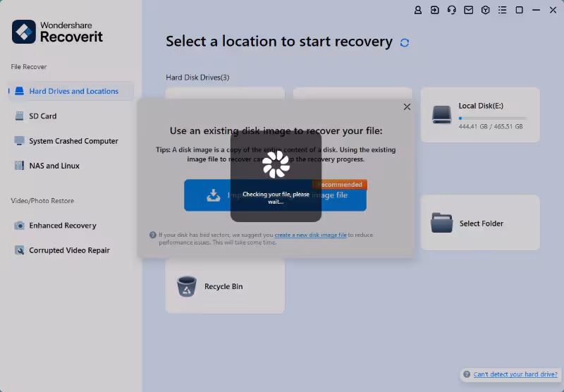Screen dimensions: 564x392
Task: Click the Select Folder icon
Action: [x=442, y=223]
